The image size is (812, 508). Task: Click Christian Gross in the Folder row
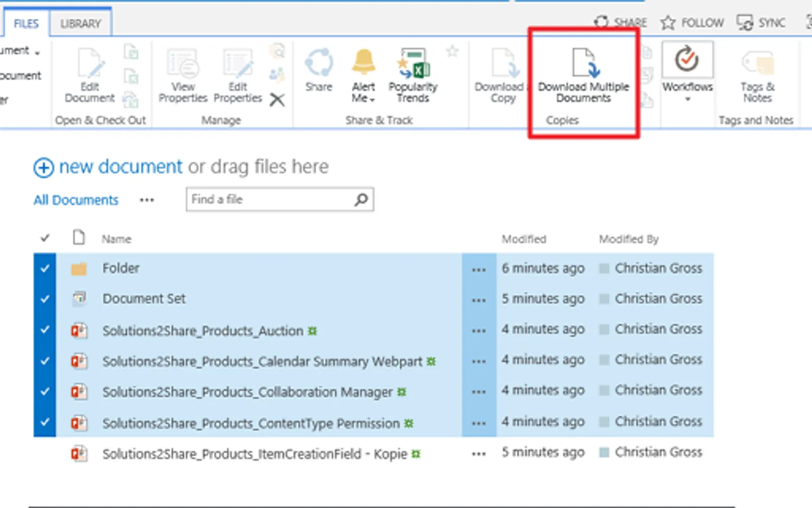click(658, 268)
